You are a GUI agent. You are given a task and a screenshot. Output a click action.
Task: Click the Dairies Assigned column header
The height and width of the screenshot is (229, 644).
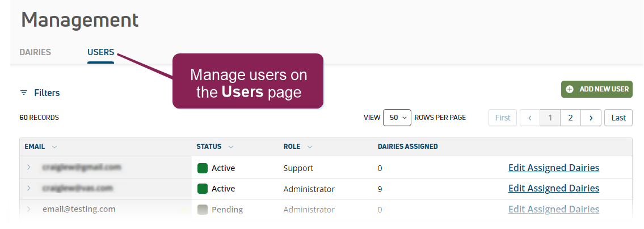tap(407, 147)
